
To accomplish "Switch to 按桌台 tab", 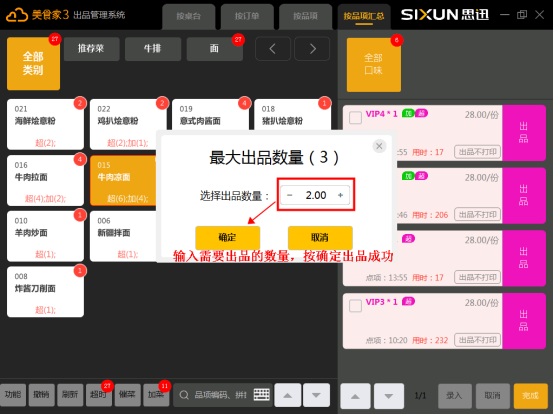I will (189, 17).
